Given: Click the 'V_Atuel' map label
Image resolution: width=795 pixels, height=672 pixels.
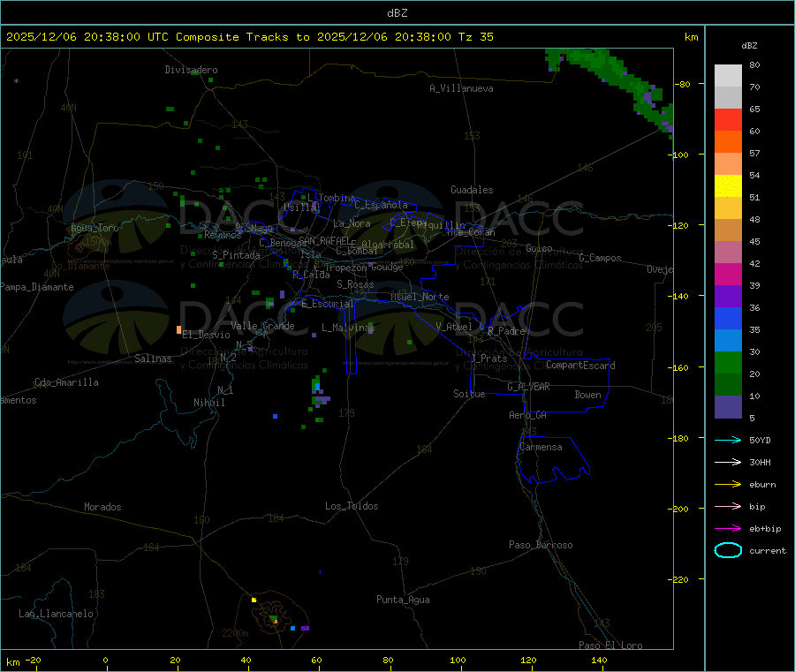Looking at the screenshot, I should click(454, 327).
